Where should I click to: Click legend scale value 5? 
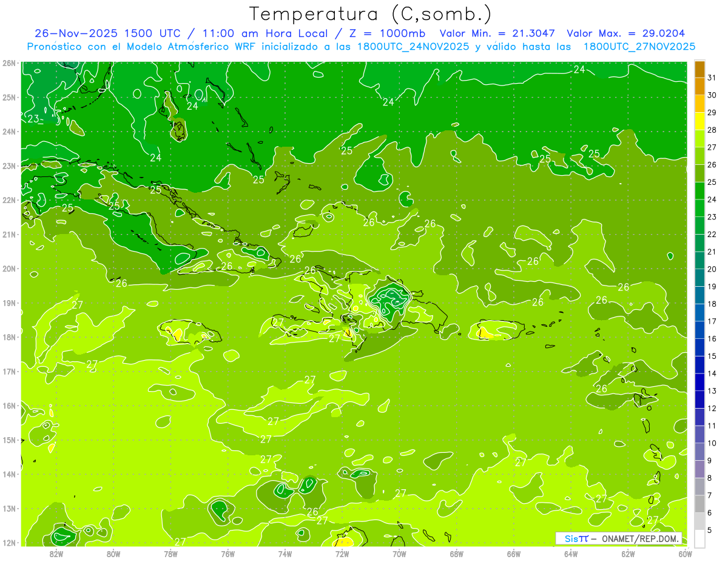(x=710, y=530)
